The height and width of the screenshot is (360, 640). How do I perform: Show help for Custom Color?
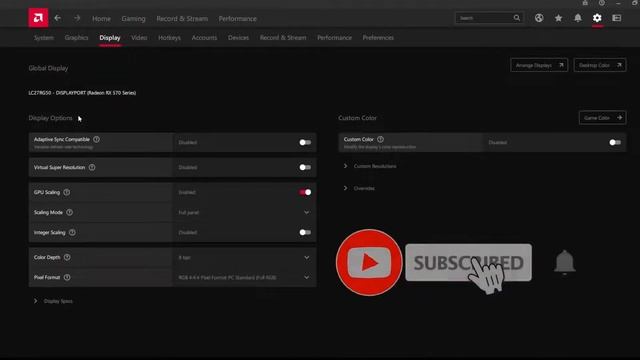(x=380, y=139)
